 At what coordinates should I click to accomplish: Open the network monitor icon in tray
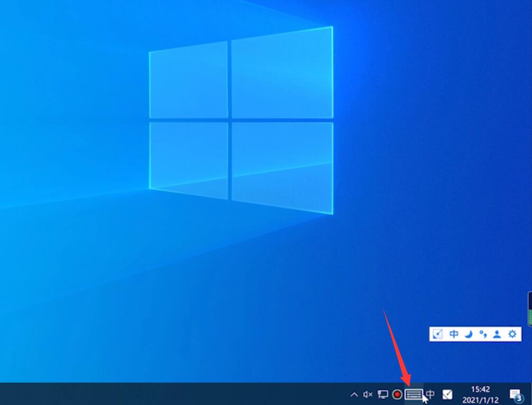point(382,394)
